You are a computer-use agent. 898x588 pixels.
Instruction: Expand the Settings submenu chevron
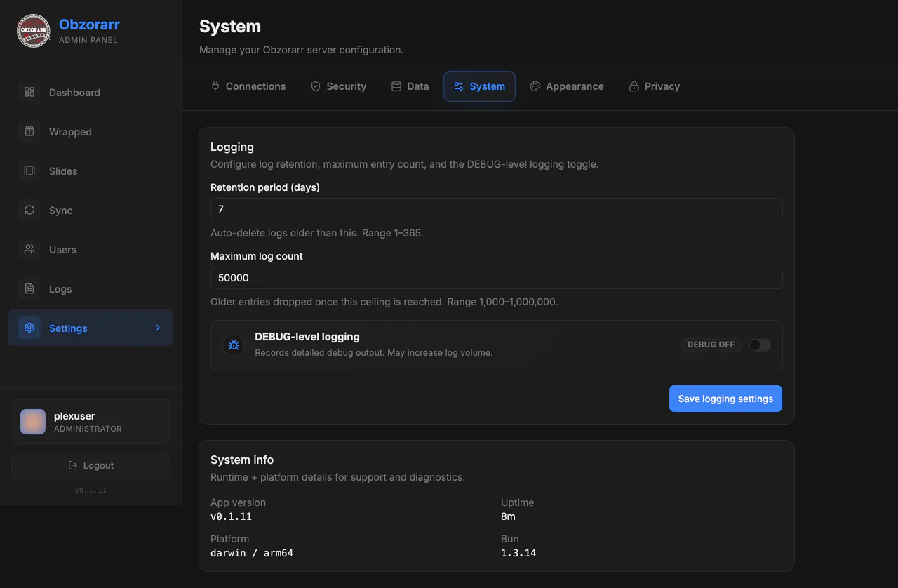coord(158,328)
